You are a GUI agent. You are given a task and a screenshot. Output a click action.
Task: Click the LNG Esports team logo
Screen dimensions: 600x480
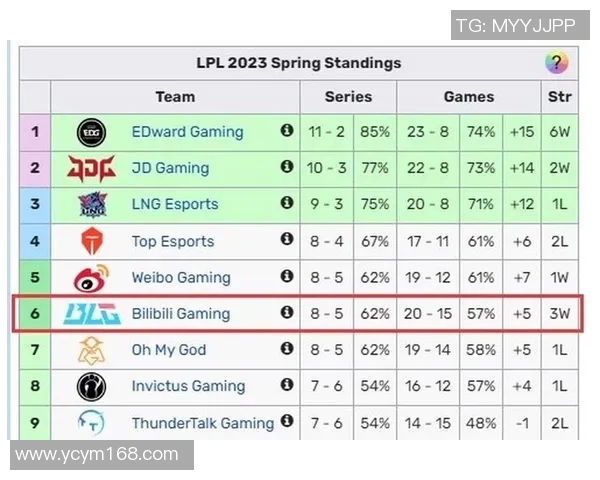(x=91, y=204)
